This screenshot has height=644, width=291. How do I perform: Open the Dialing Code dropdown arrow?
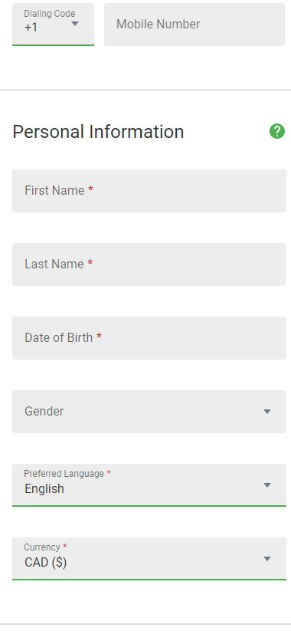75,24
